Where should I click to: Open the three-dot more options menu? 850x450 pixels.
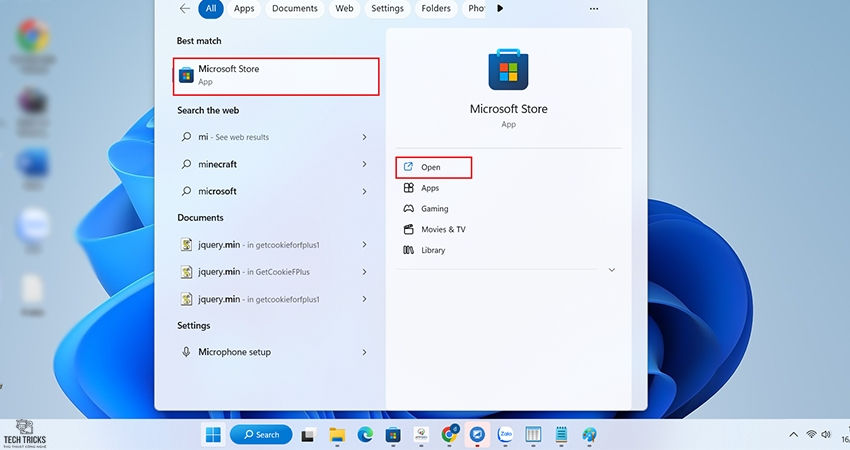tap(594, 9)
